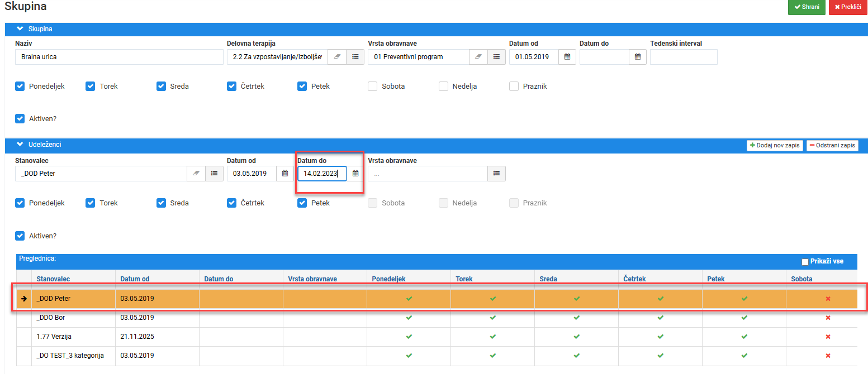Select _DDO Bor row in table

coord(437,318)
